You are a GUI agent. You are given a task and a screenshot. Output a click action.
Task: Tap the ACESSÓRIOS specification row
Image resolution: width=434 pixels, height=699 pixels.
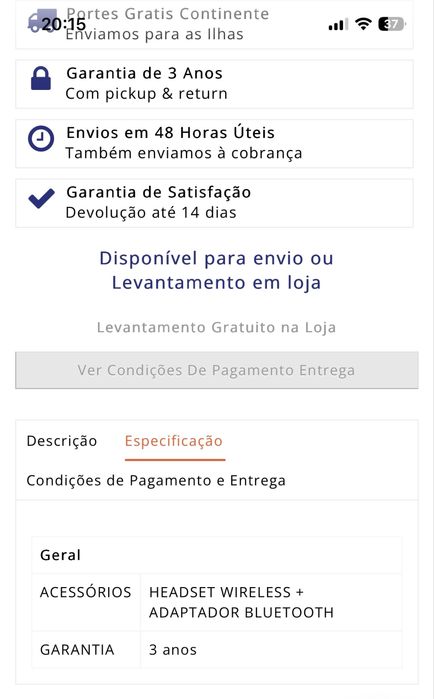click(217, 602)
